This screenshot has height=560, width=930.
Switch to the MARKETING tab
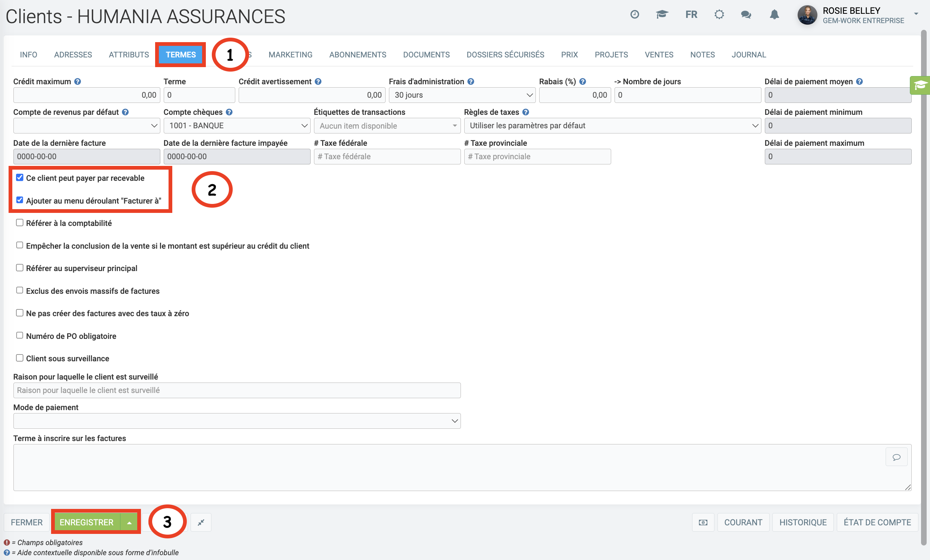click(290, 55)
